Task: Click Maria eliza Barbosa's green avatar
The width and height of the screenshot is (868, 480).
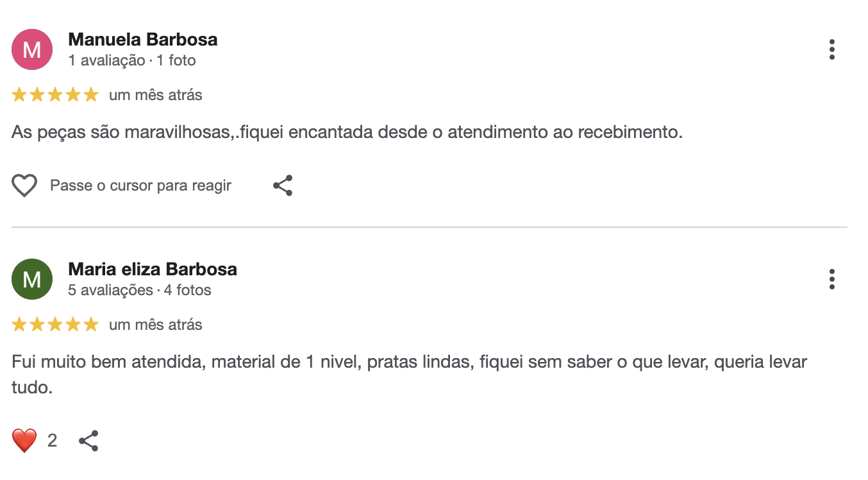Action: 32,279
